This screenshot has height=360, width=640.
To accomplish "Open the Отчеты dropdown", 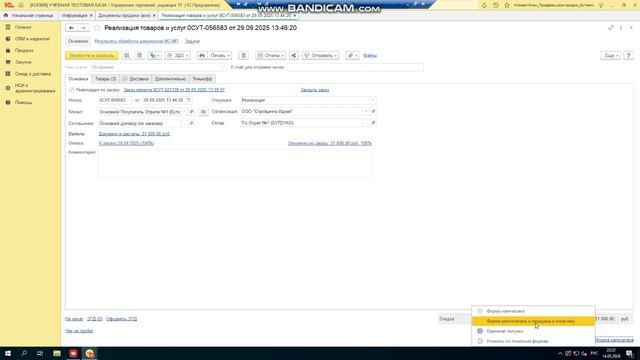I will (271, 56).
